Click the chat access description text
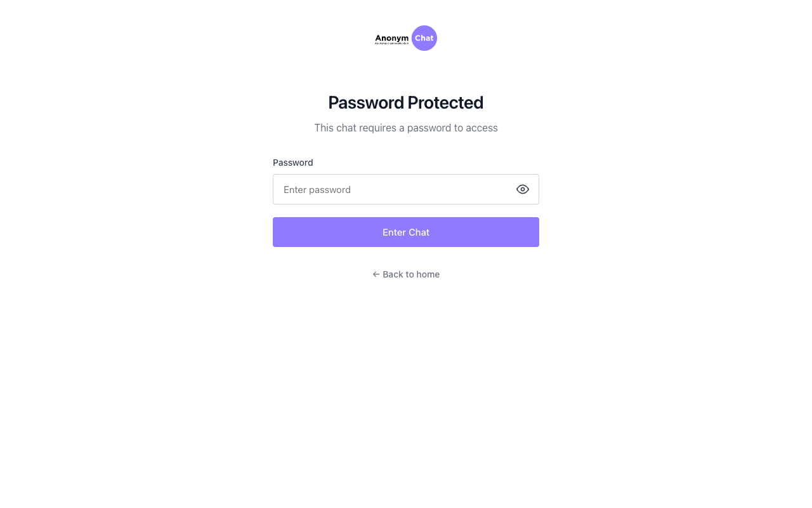Image resolution: width=812 pixels, height=508 pixels. [406, 128]
